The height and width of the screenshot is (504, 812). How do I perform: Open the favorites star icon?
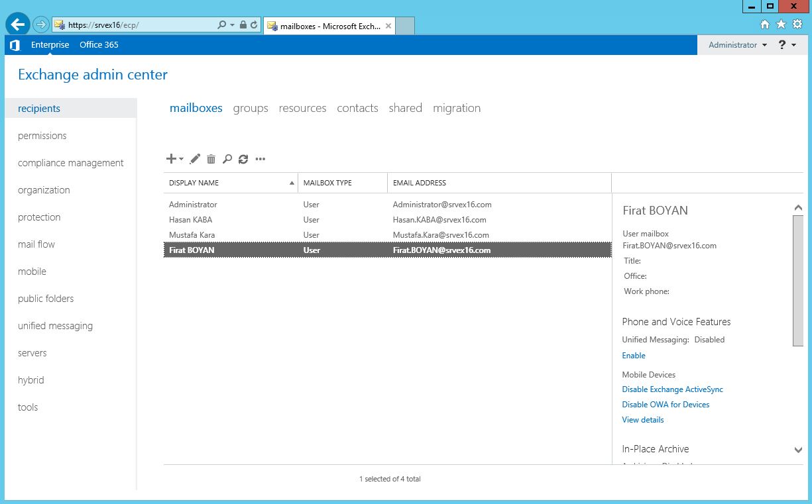click(781, 25)
